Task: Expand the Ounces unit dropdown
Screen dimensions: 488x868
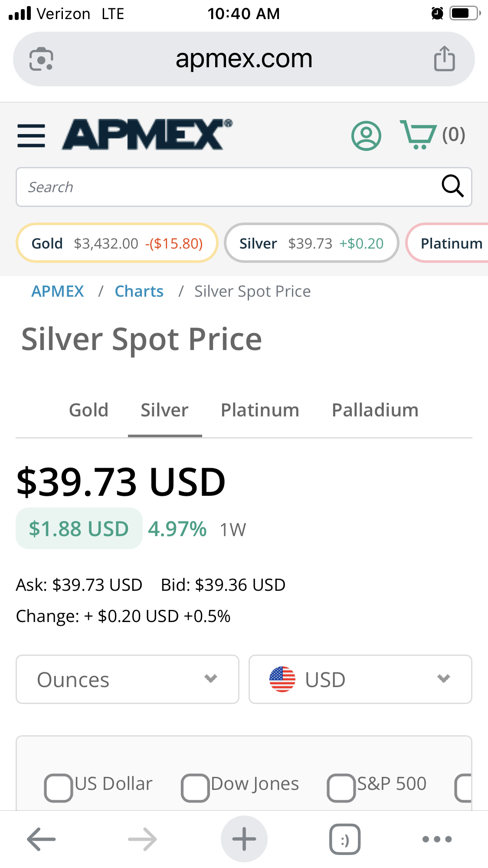Action: click(128, 679)
